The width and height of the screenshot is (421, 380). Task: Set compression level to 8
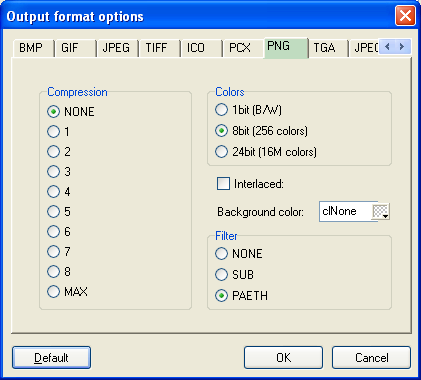pos(53,271)
